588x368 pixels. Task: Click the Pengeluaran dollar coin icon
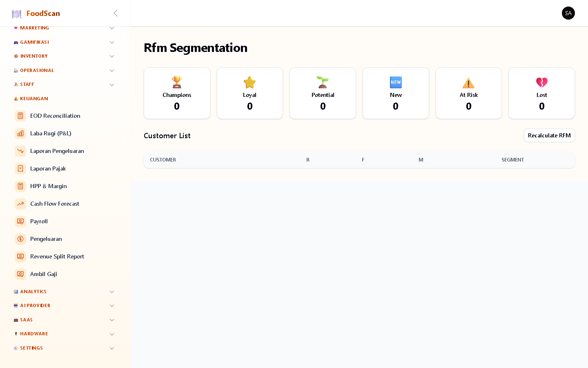[20, 239]
